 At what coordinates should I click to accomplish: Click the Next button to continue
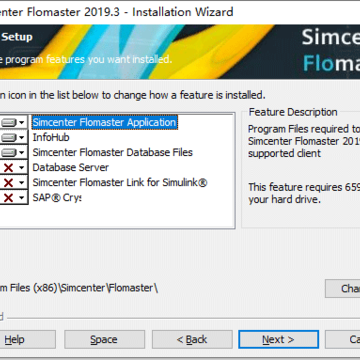278,339
